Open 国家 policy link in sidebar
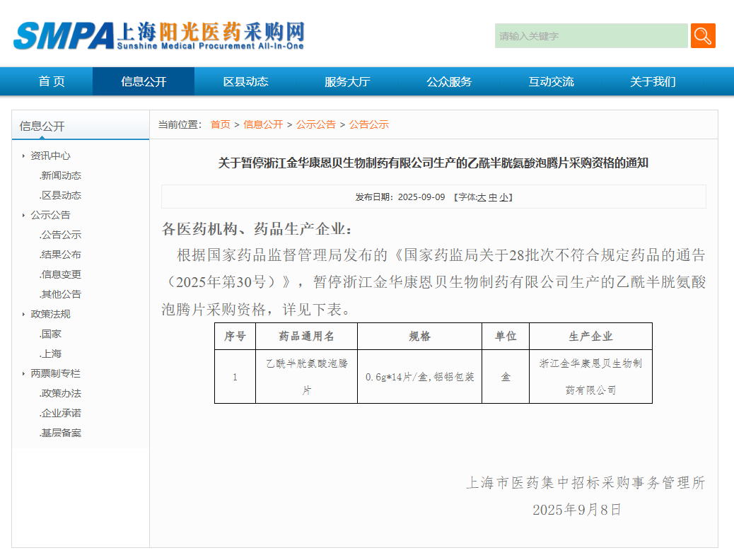734x560 pixels. pyautogui.click(x=50, y=334)
